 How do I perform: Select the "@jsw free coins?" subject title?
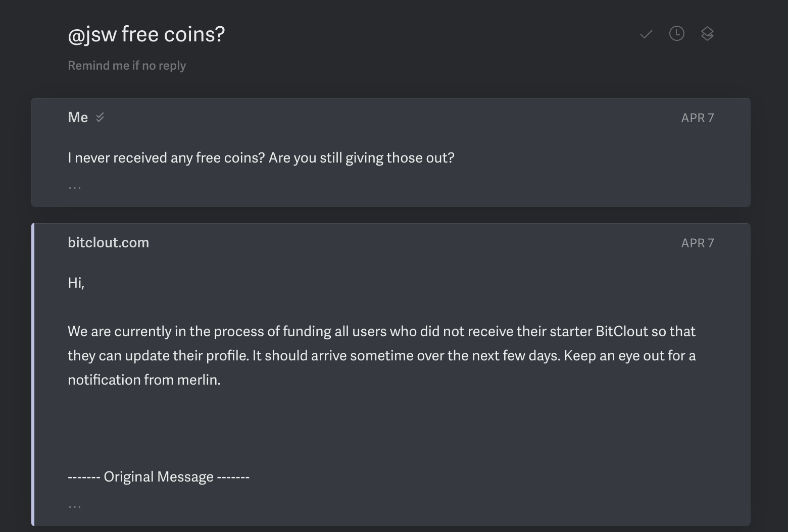pos(146,34)
